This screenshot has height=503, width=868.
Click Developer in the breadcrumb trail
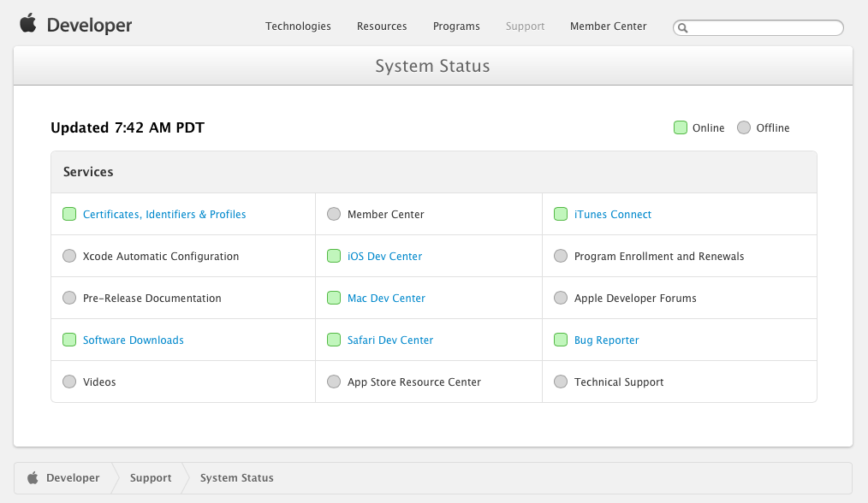tap(73, 477)
